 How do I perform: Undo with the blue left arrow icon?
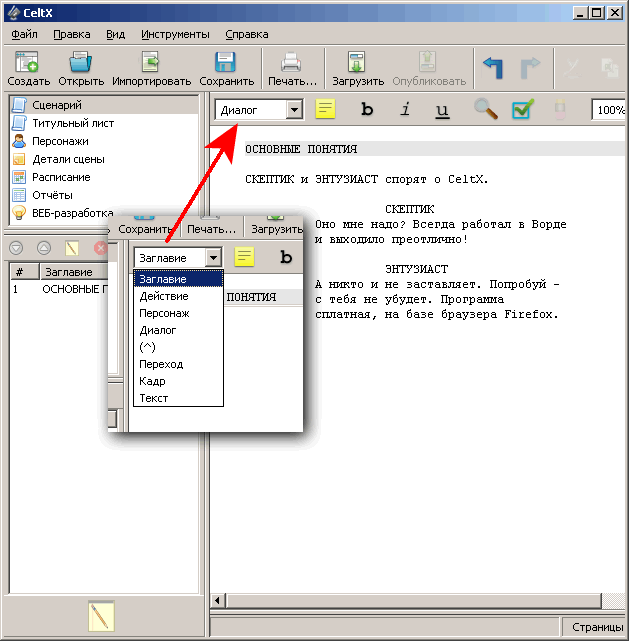[x=493, y=67]
